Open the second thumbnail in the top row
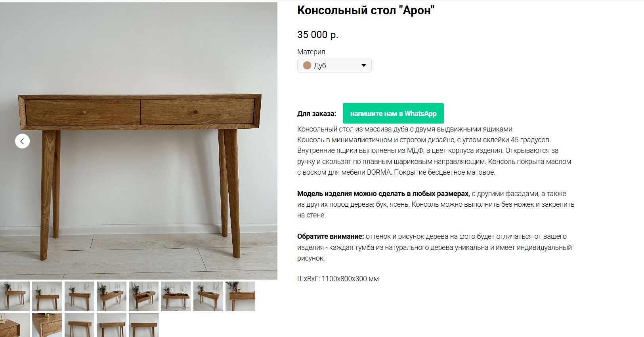Viewport: 644px width, 337px height. [47, 296]
